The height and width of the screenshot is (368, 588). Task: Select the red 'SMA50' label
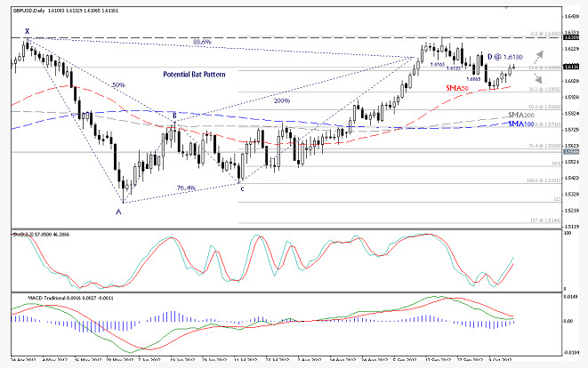[x=457, y=88]
